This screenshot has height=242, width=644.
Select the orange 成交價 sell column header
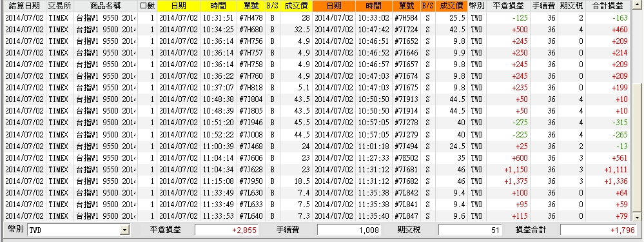[x=451, y=6]
